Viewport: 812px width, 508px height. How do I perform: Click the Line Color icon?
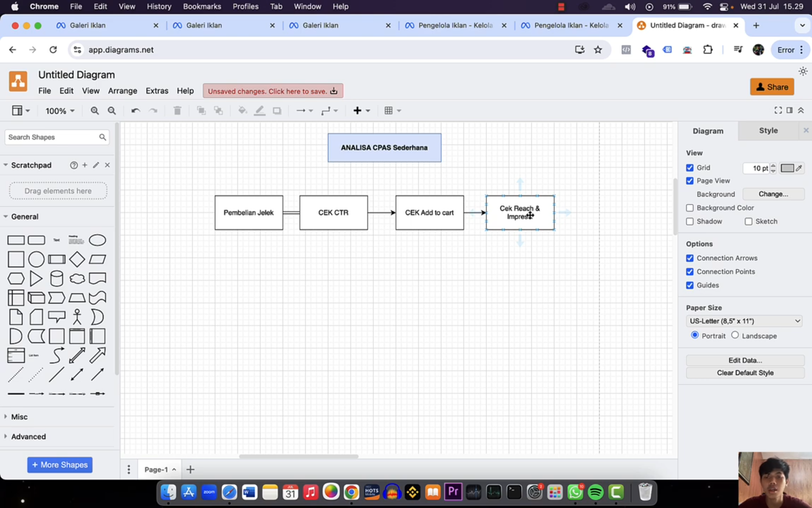click(x=260, y=110)
